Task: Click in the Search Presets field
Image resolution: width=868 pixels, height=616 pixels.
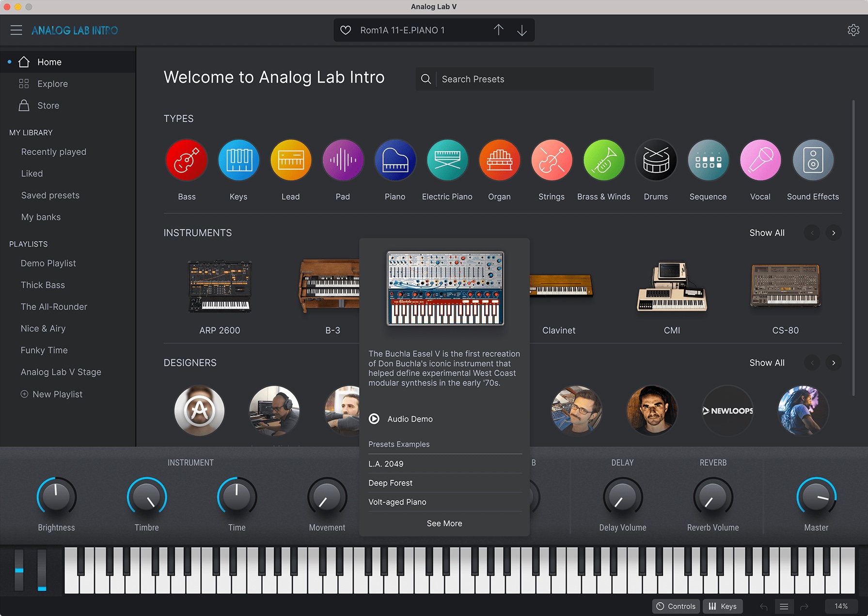Action: tap(543, 79)
